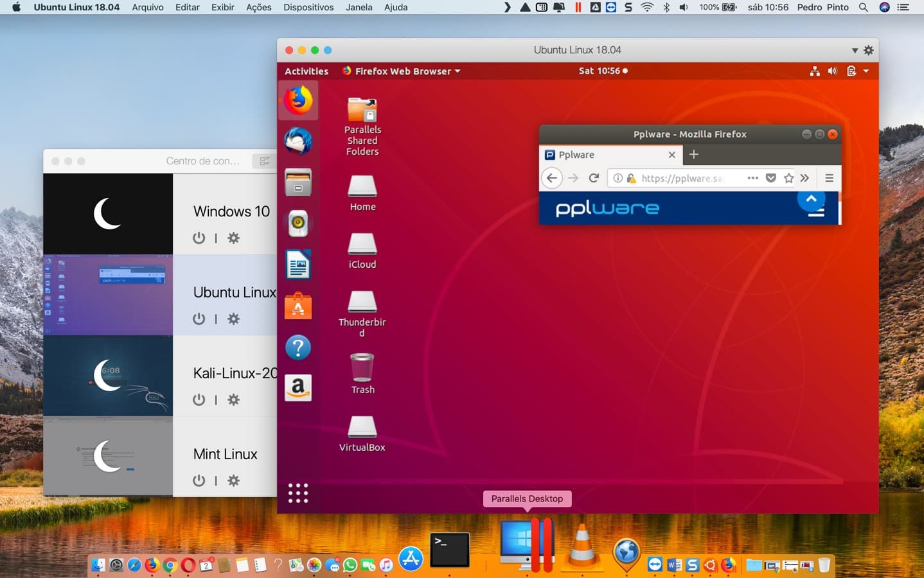Open Mint Linux VM configuration gear
The height and width of the screenshot is (578, 924).
pyautogui.click(x=234, y=480)
